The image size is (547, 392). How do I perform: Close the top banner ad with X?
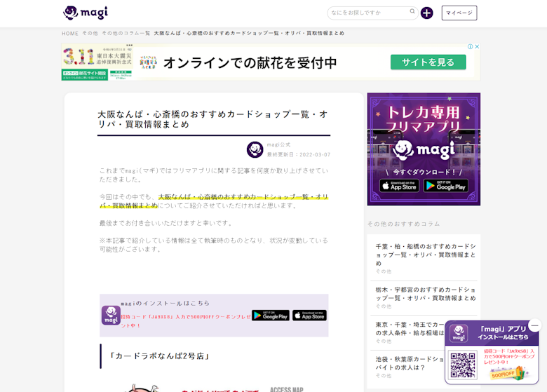tap(477, 47)
